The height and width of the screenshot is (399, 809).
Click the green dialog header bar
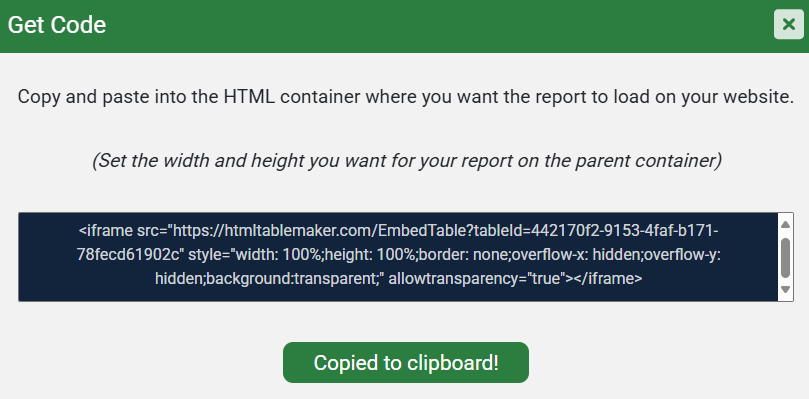[404, 26]
